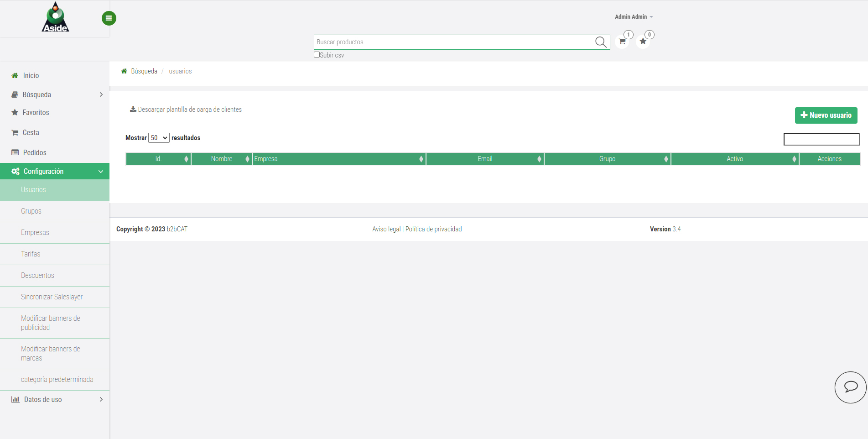
Task: Open the chat bubble widget
Action: (850, 387)
